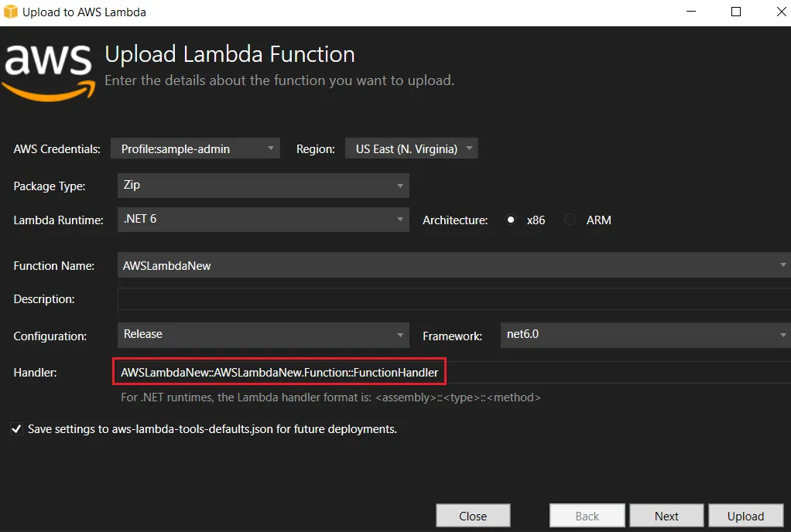Click the package icon in title bar
The image size is (791, 532).
[11, 12]
